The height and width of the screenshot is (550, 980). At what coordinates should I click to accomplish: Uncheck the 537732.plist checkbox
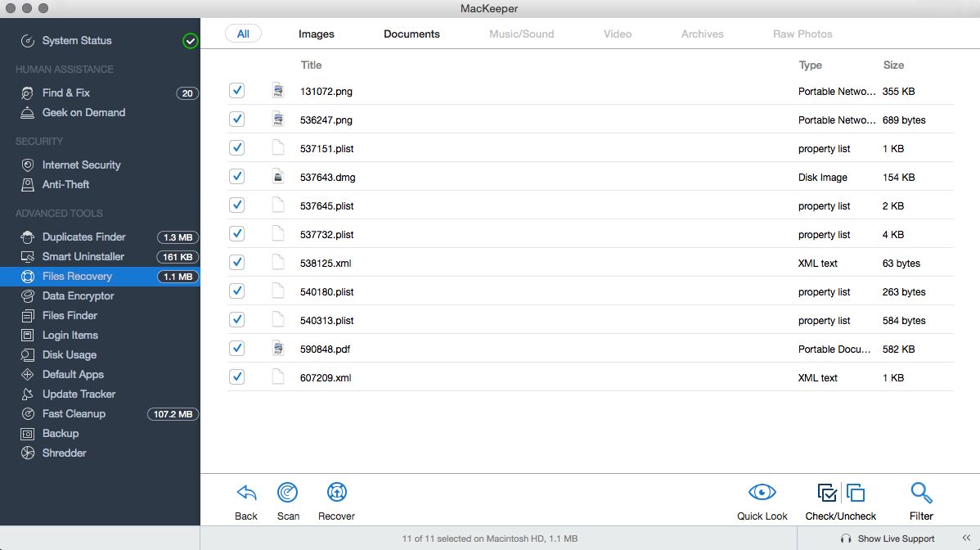pyautogui.click(x=237, y=234)
